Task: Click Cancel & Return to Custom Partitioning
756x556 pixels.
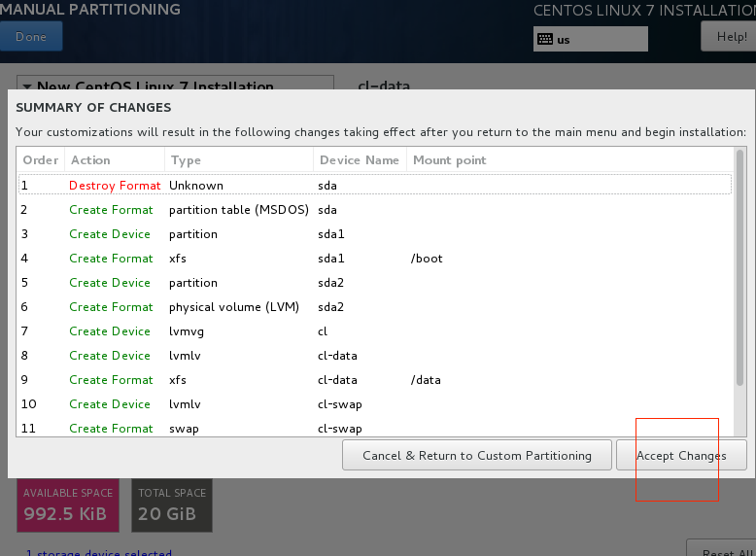Action: [x=477, y=455]
